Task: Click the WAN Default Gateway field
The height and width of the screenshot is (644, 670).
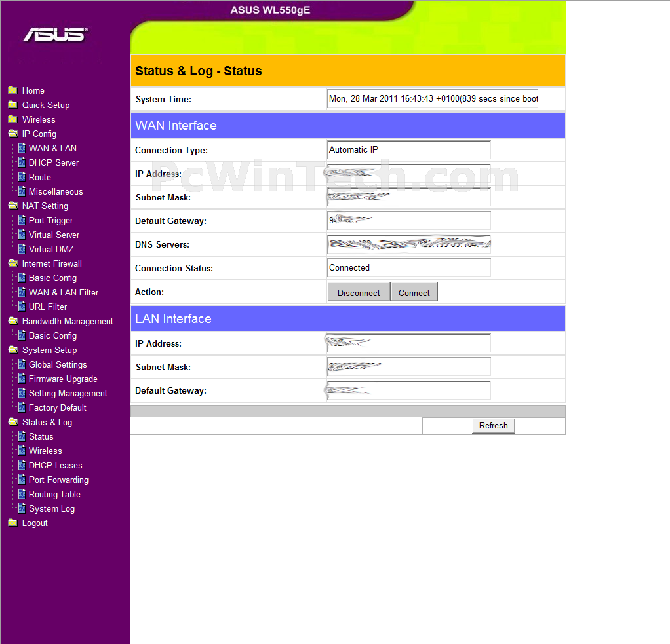Action: click(409, 221)
